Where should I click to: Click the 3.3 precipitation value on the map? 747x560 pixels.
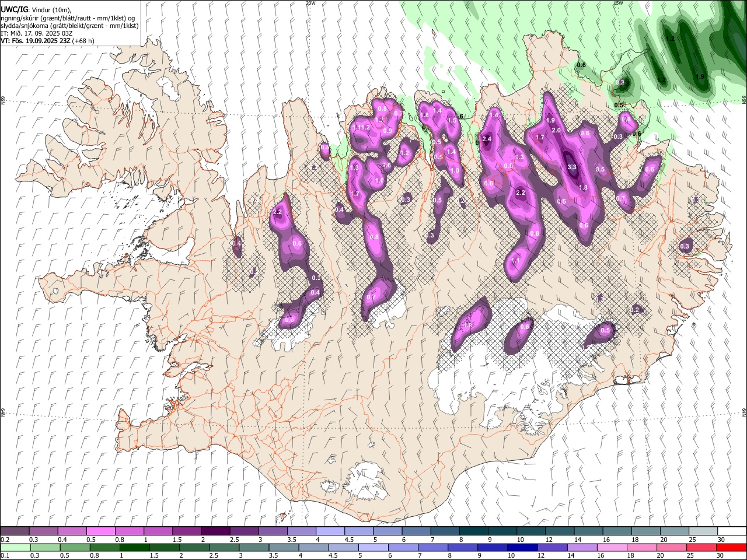[572, 167]
